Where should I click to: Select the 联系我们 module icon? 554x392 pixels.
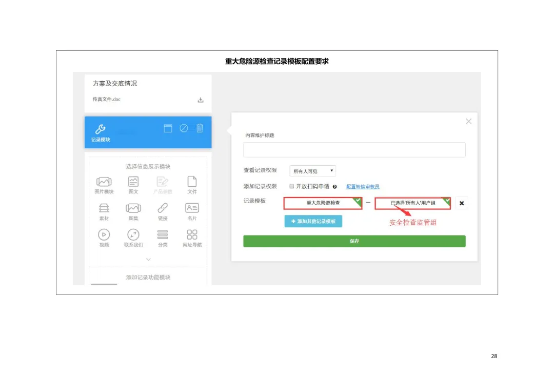[x=133, y=234]
